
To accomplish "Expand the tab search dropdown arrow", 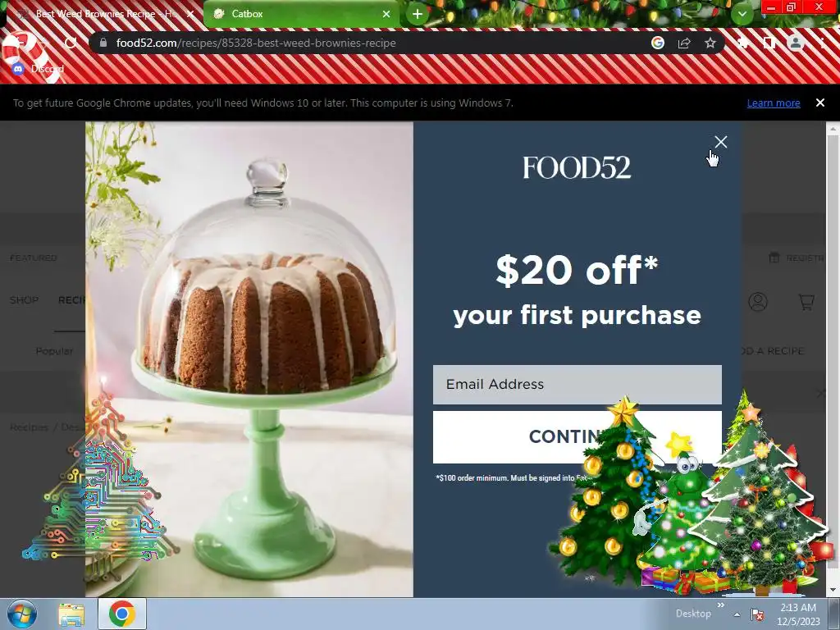I will pos(742,14).
